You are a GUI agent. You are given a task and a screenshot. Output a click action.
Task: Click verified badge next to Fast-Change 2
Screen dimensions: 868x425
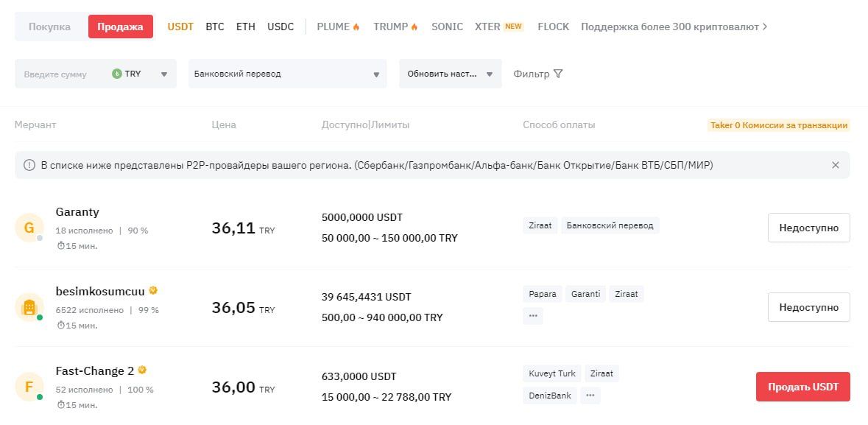[142, 370]
